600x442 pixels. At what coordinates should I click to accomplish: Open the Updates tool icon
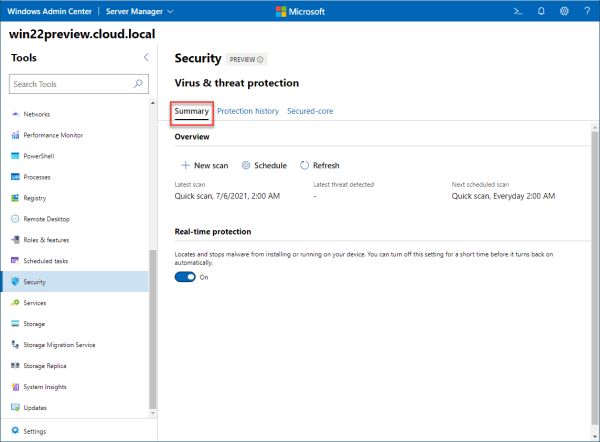click(x=15, y=408)
